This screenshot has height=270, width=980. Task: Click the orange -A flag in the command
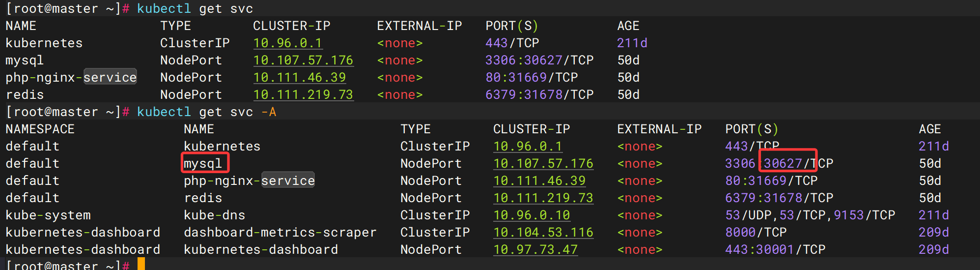(269, 112)
